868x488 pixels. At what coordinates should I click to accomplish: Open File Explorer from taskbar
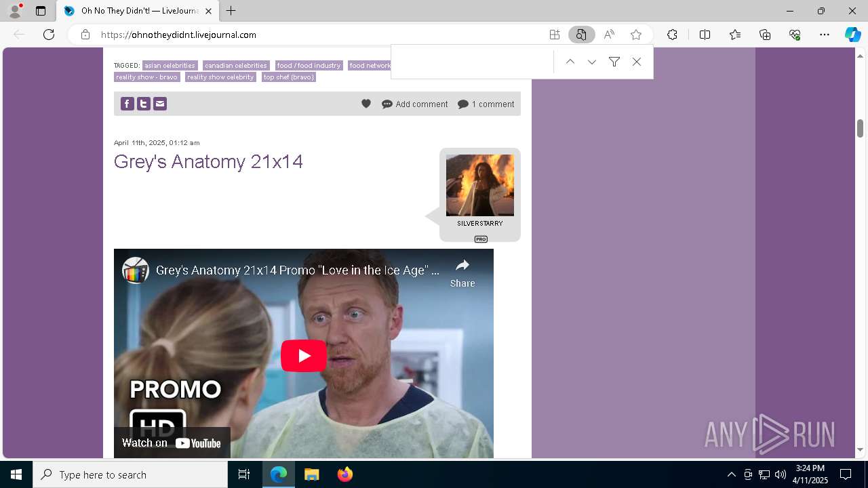click(311, 474)
